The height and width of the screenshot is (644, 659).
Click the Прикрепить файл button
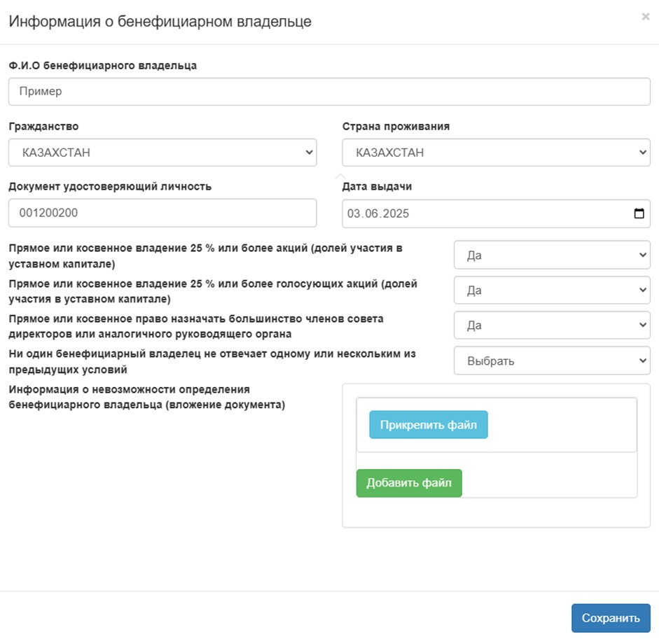pos(429,425)
